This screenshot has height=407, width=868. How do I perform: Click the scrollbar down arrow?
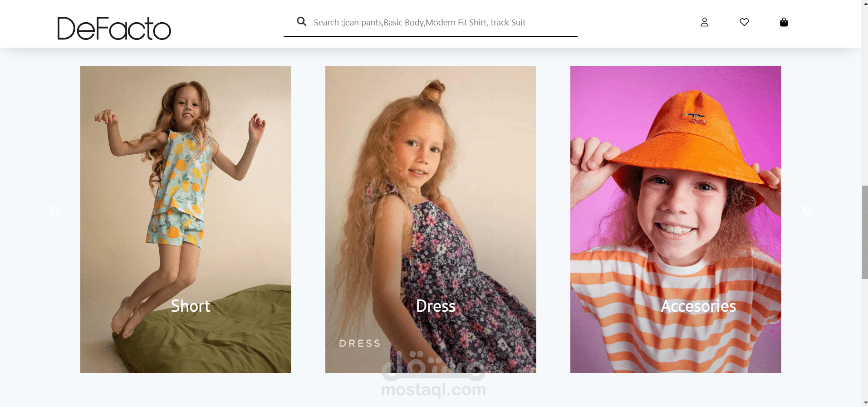pos(865,403)
